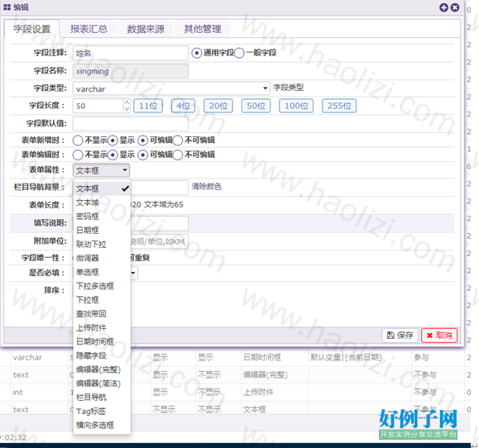Decrease 字段长度 with the spinner down arrow
The height and width of the screenshot is (448, 479).
127,109
